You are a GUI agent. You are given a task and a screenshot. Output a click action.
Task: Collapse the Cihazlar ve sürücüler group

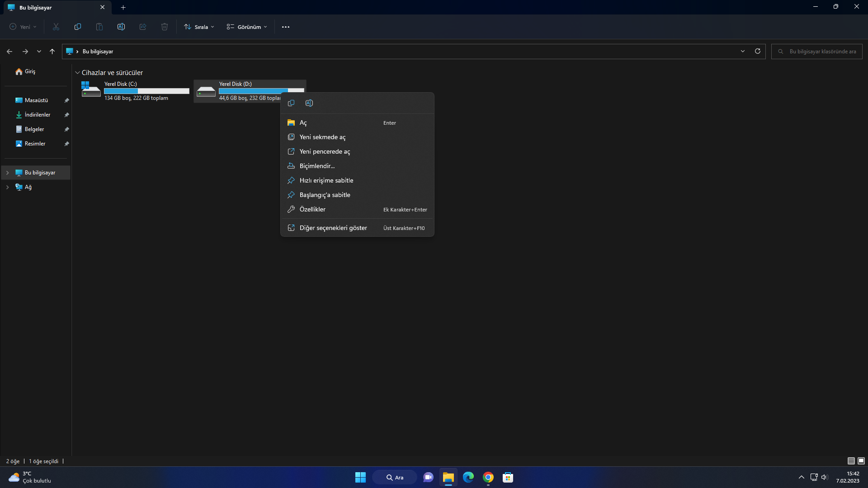pyautogui.click(x=77, y=73)
